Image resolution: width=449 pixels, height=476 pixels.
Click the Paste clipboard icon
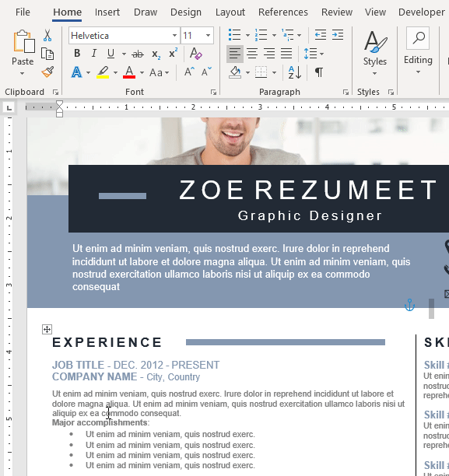[x=23, y=41]
